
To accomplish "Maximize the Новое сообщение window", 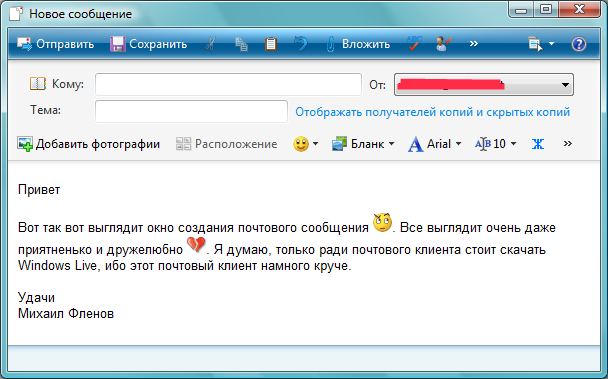I will coord(546,9).
